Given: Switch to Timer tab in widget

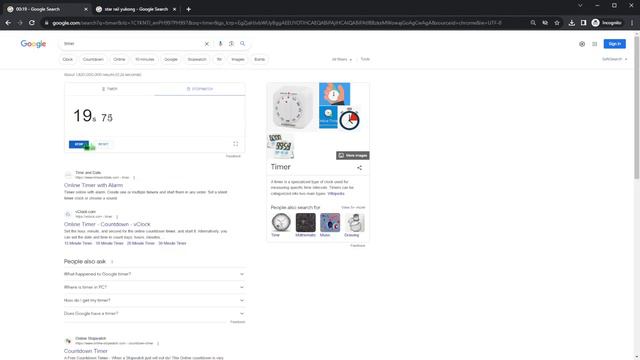Looking at the screenshot, I should click(109, 89).
